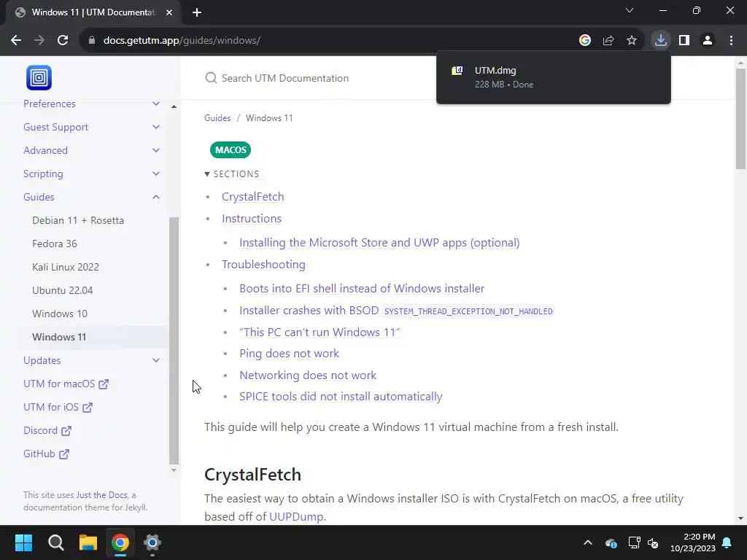This screenshot has height=560, width=747.
Task: Reload the page
Action: point(63,41)
